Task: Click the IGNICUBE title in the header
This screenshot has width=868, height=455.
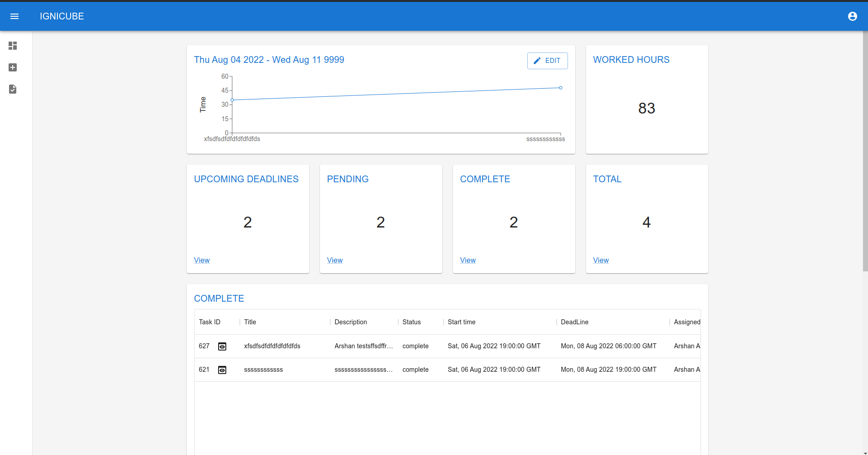Action: [x=62, y=16]
